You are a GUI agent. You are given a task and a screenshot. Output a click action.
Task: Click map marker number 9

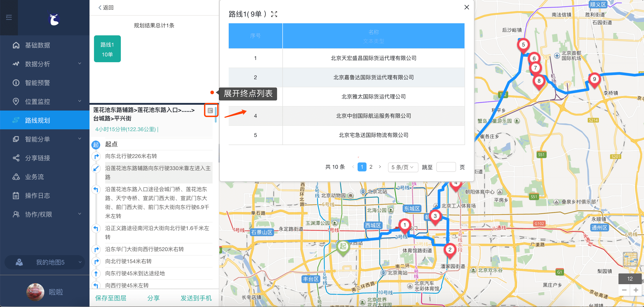[594, 81]
